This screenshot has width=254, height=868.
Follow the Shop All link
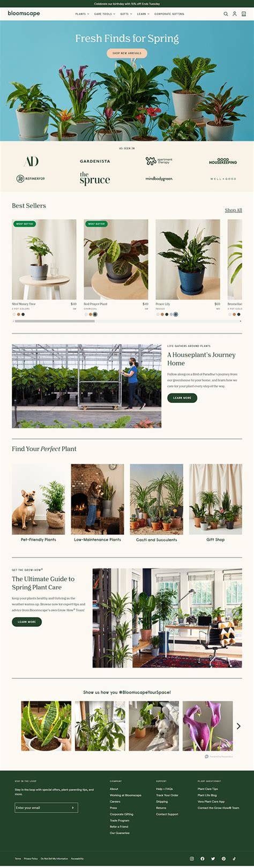coord(233,210)
